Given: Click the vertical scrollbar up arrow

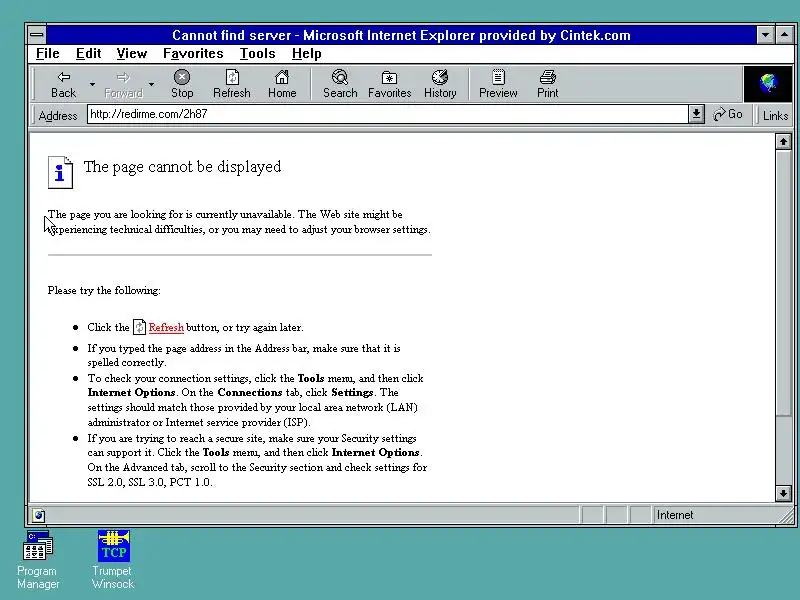Looking at the screenshot, I should click(x=783, y=141).
